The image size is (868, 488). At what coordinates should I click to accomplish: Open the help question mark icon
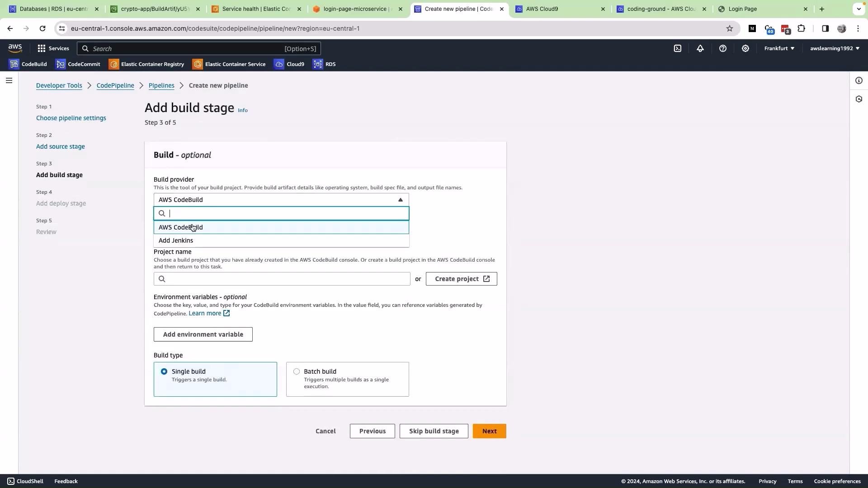pos(723,48)
